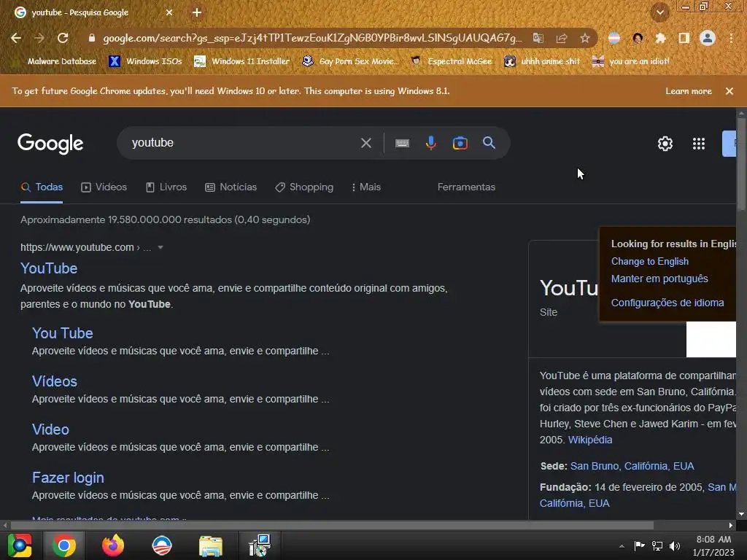
Task: Open the virtual keyboard input tool
Action: click(402, 143)
